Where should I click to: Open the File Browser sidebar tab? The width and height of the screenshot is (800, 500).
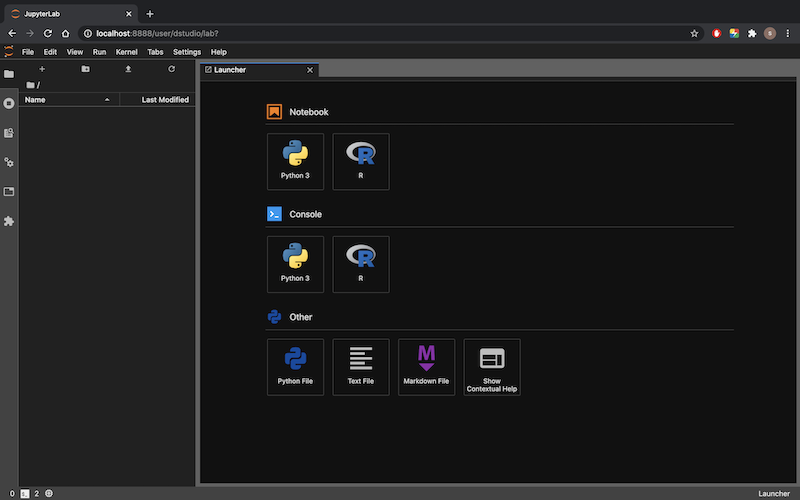[x=9, y=74]
